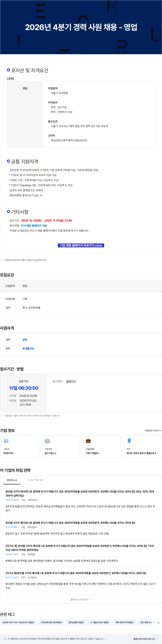The height and width of the screenshot is (644, 162).
Task: Click 불법/허위/과장/오류 신고 report link
Action: [x=146, y=639]
